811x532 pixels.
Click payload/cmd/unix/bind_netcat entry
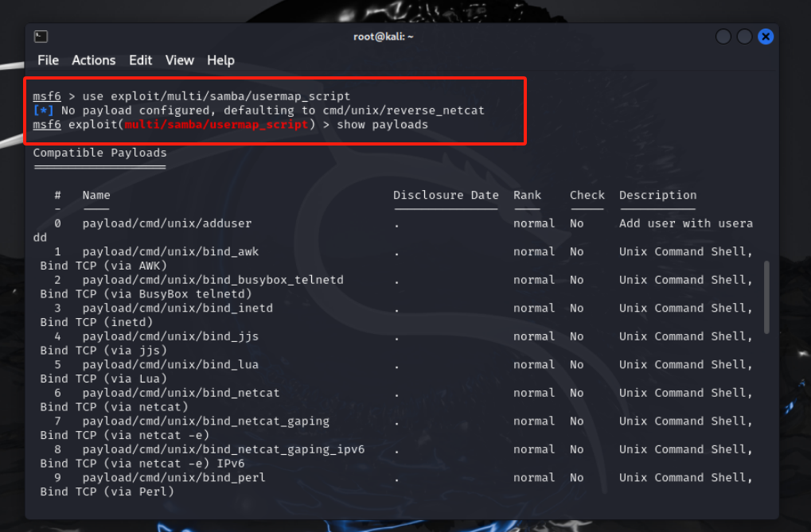click(x=181, y=393)
